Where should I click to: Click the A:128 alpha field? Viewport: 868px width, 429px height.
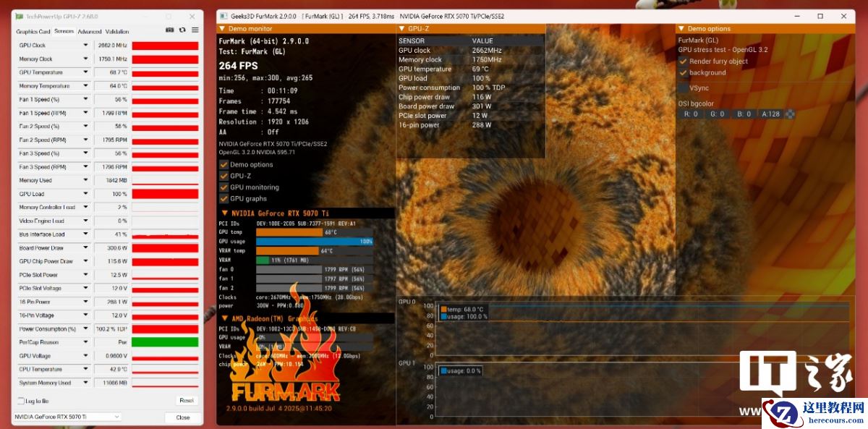click(x=770, y=114)
